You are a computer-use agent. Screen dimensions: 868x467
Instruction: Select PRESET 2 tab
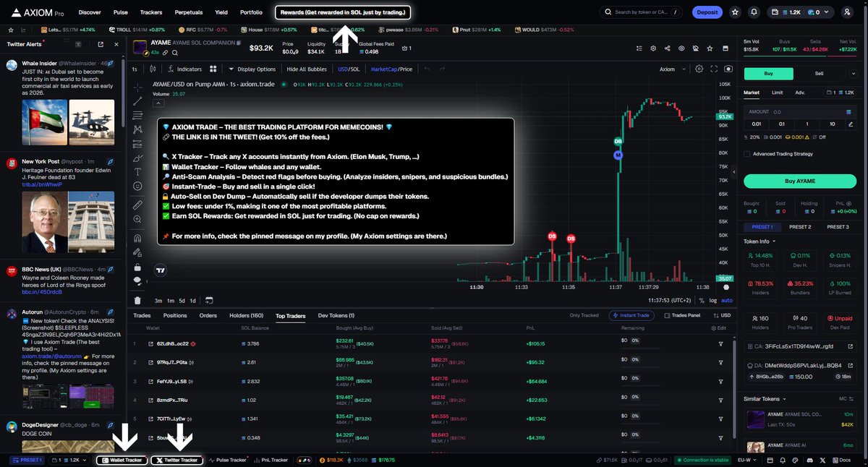click(799, 226)
